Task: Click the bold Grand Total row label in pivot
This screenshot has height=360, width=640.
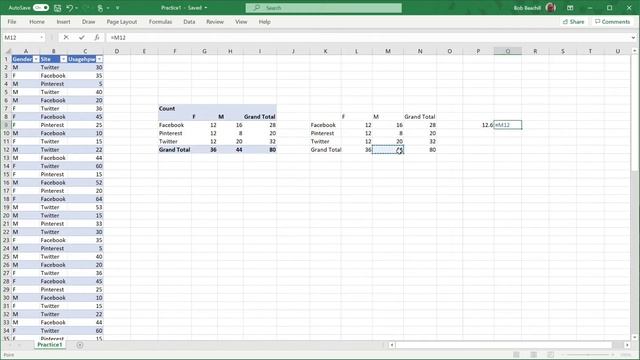Action: [x=174, y=149]
